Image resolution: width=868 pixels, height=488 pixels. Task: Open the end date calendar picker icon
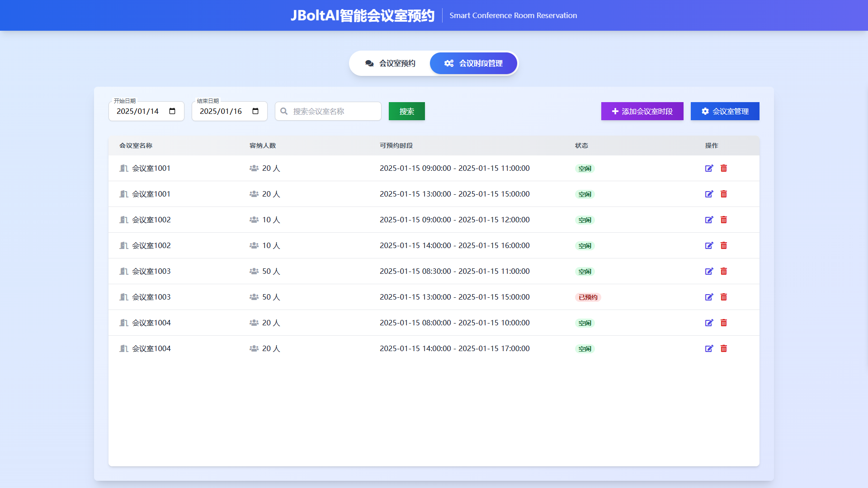pos(255,111)
